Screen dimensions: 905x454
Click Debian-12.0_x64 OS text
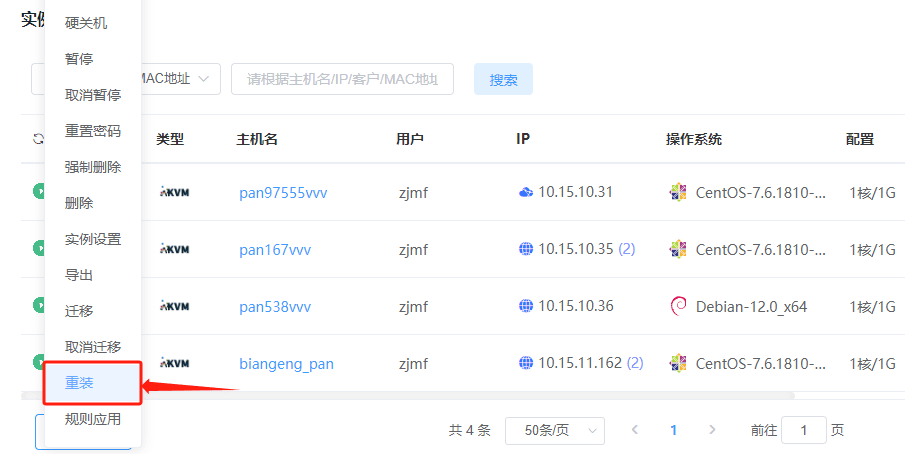point(751,307)
